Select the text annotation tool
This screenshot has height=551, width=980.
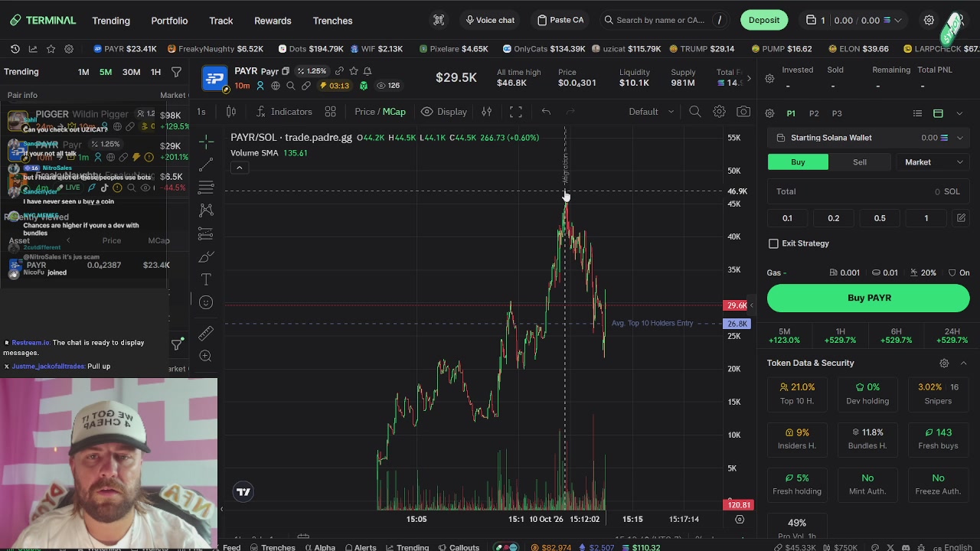pyautogui.click(x=206, y=279)
